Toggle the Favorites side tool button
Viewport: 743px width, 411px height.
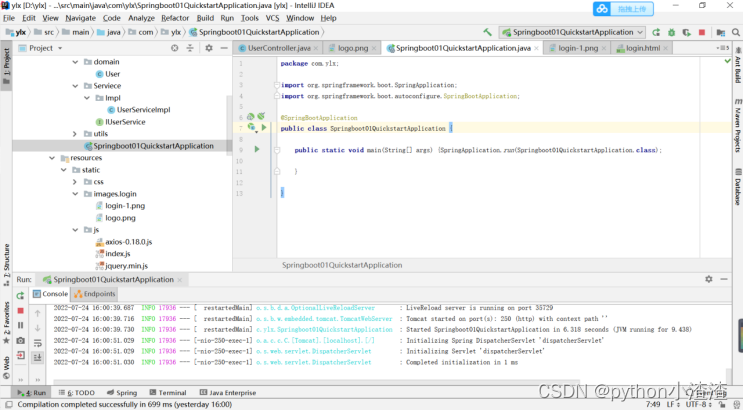click(x=6, y=322)
